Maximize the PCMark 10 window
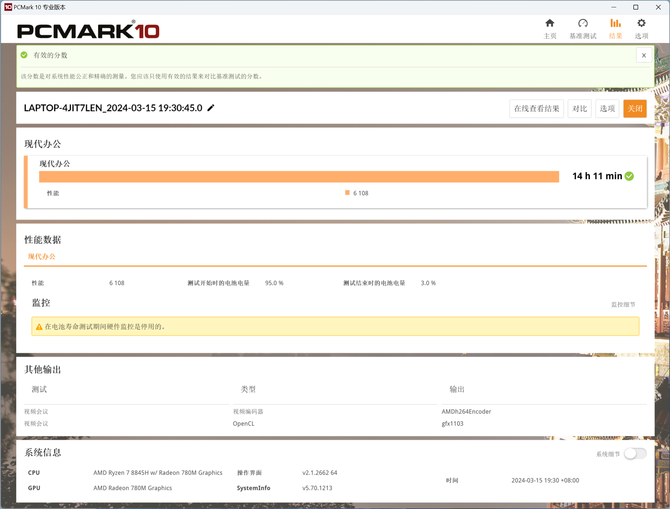 pyautogui.click(x=636, y=7)
